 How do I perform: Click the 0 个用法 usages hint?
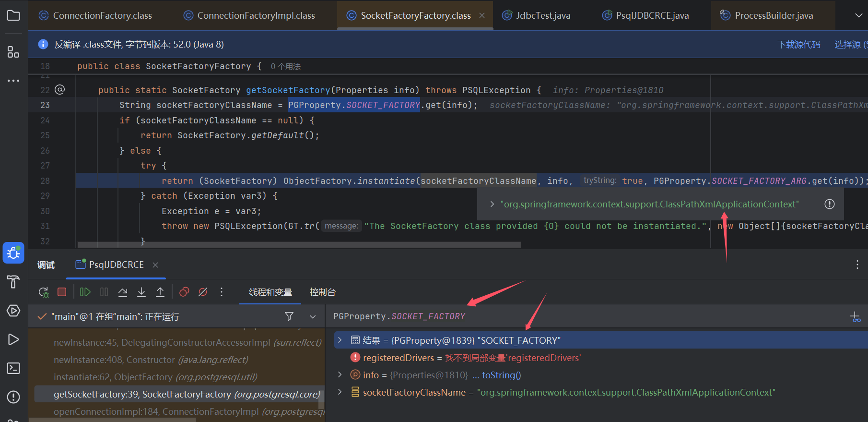286,66
